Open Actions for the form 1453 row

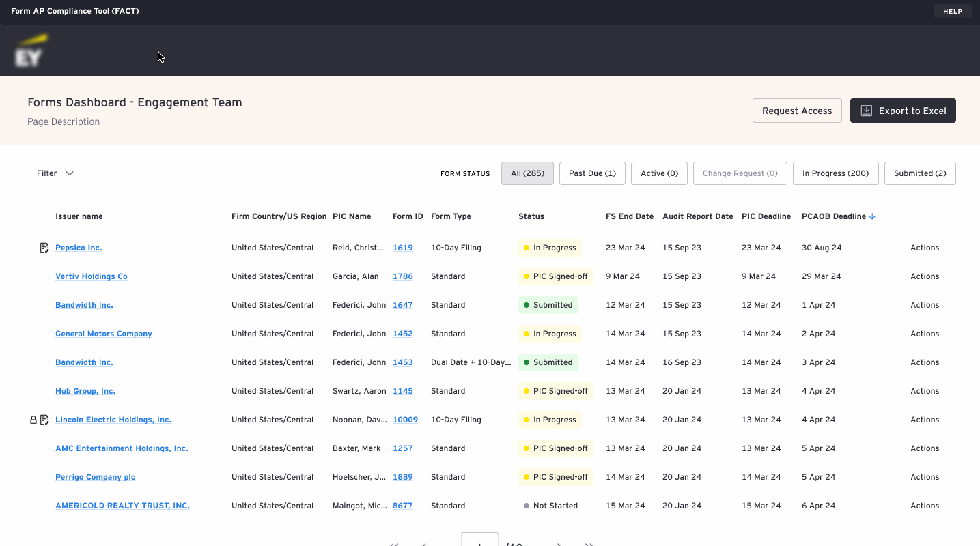coord(925,362)
